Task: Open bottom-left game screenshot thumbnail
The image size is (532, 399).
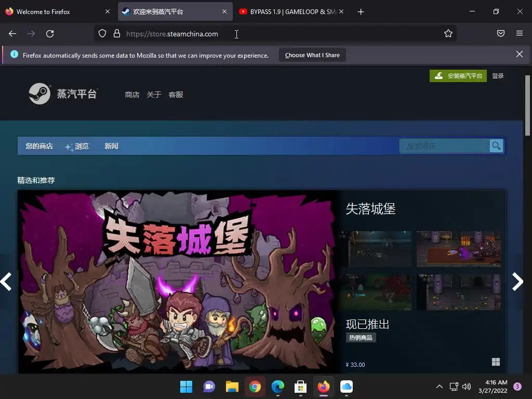Action: tap(376, 292)
